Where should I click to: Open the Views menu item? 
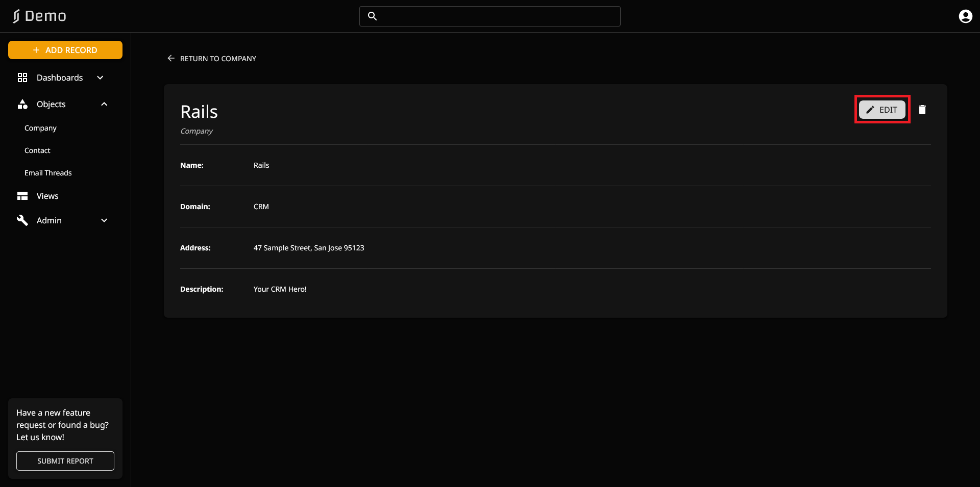[x=47, y=196]
